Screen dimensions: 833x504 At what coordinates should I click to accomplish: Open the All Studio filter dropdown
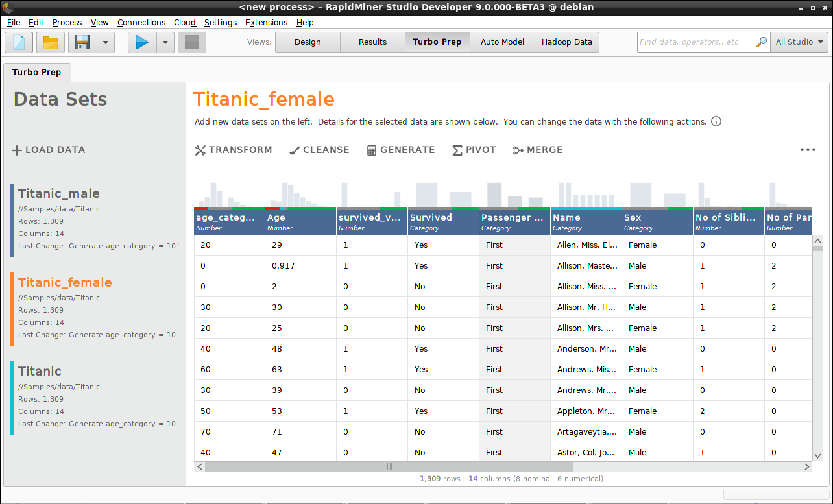(x=799, y=42)
